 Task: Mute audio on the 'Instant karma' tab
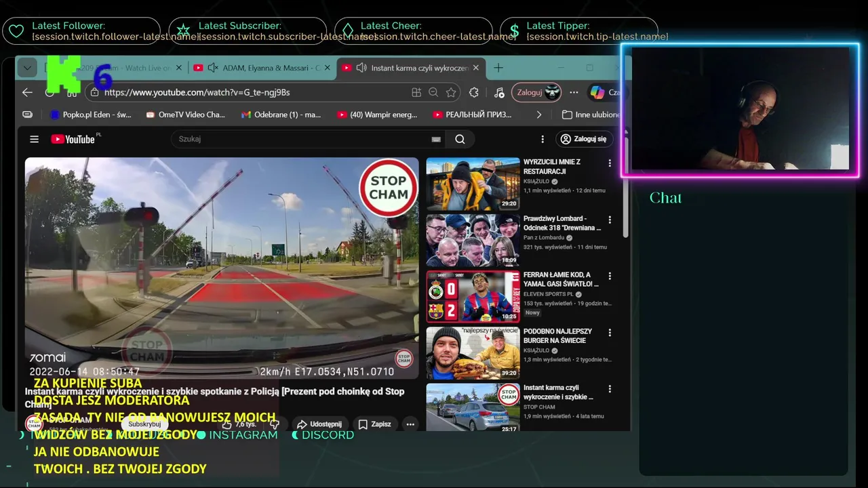361,68
